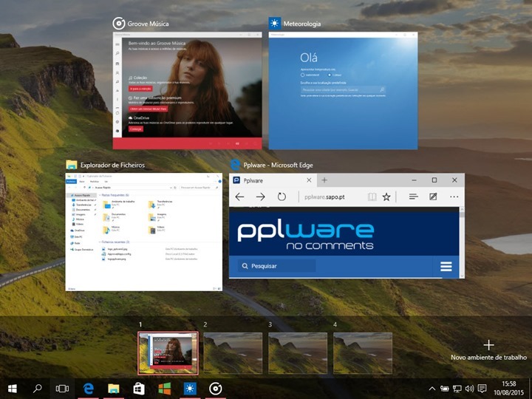This screenshot has width=532, height=399.
Task: Launch the Store app from taskbar
Action: coord(139,389)
